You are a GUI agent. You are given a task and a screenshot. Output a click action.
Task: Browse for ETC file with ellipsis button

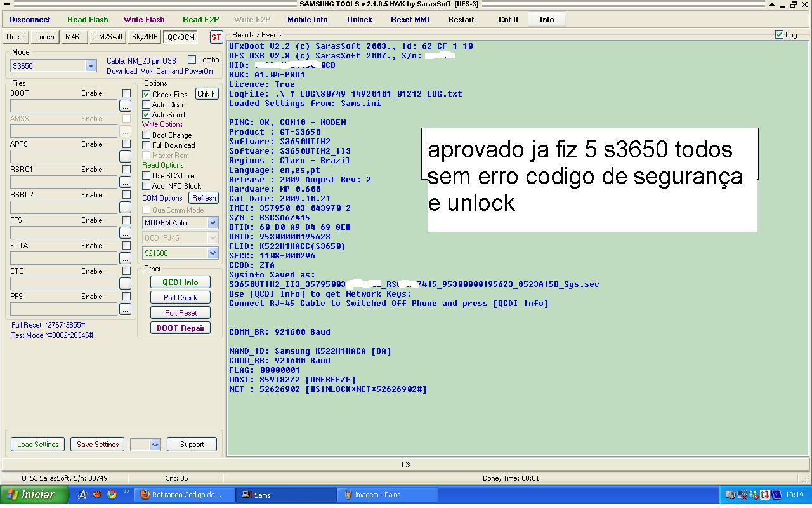pyautogui.click(x=125, y=283)
